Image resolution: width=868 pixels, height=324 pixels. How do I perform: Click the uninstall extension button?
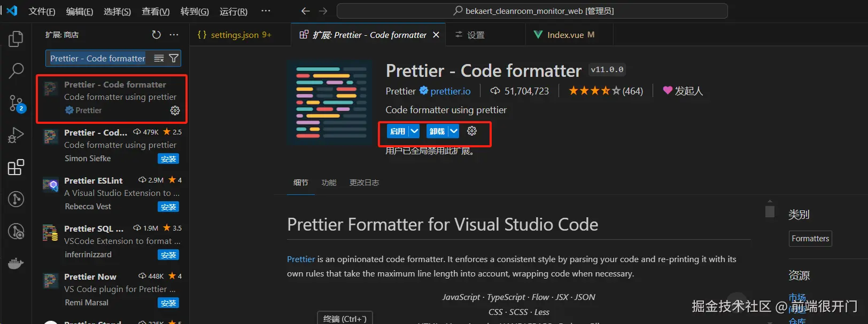pyautogui.click(x=437, y=131)
